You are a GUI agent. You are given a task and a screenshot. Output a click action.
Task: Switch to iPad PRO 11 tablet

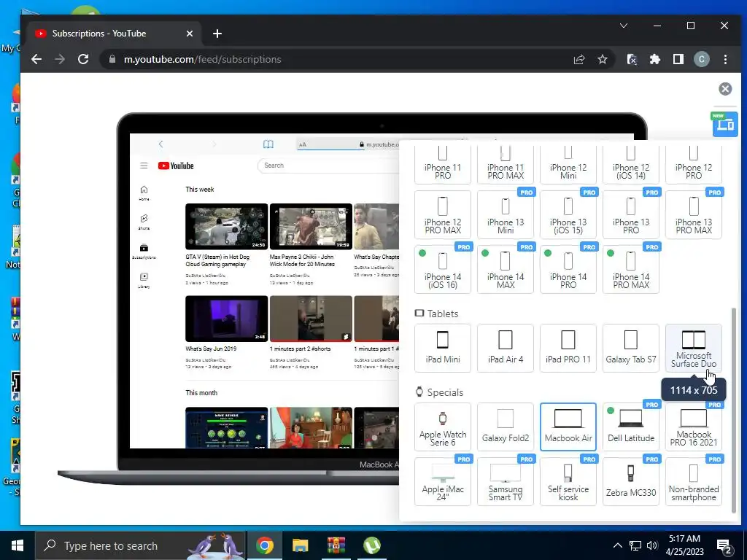click(x=568, y=348)
